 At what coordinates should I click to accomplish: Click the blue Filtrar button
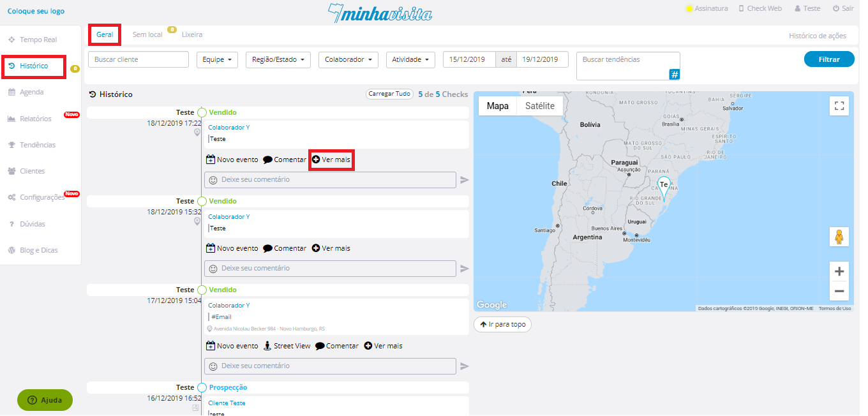pyautogui.click(x=828, y=59)
